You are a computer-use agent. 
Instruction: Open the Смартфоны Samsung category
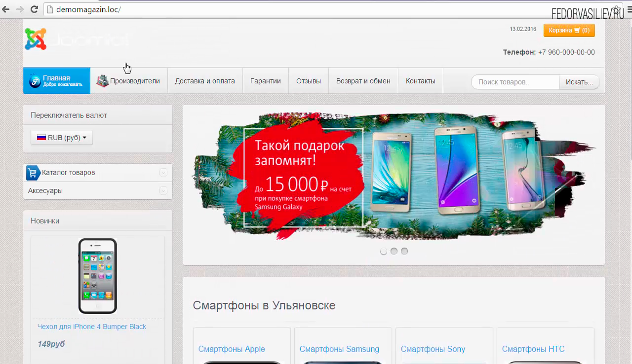(x=339, y=349)
